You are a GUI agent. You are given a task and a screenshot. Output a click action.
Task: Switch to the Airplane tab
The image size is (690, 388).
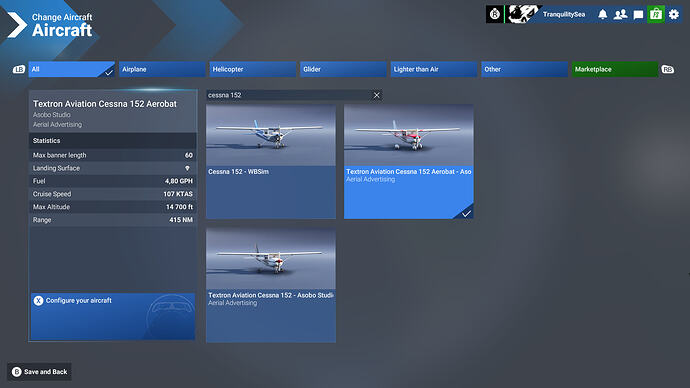pos(162,69)
